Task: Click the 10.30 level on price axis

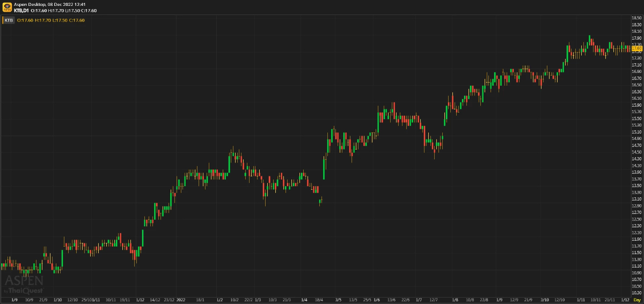Action: [636, 293]
